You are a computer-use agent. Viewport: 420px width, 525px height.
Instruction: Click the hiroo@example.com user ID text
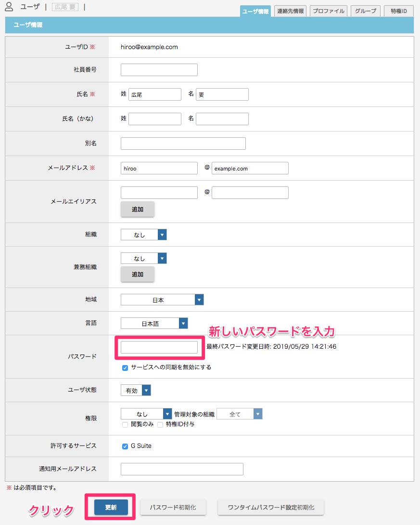click(x=149, y=47)
